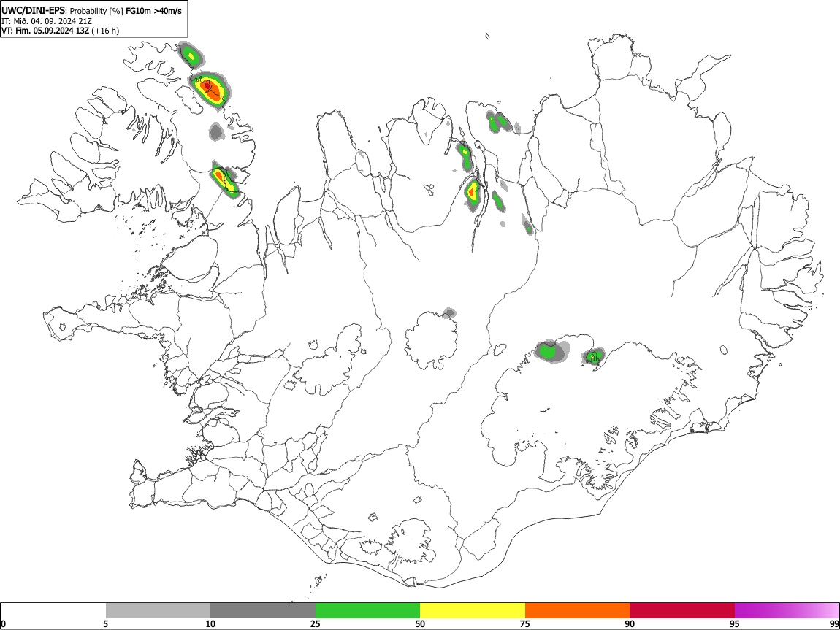Click the 'UWC/DINI-EPS' title text
Image resolution: width=840 pixels, height=630 pixels.
pos(33,11)
